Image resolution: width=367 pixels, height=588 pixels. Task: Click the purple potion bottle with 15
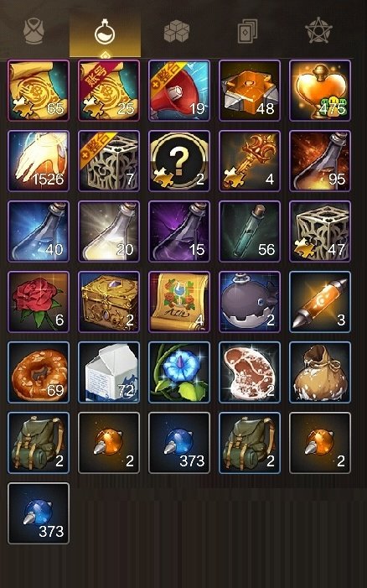point(179,232)
